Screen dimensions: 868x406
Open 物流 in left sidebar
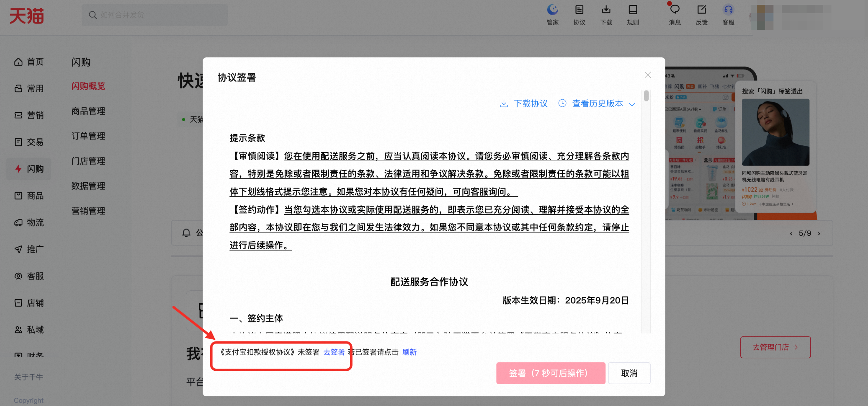pos(29,222)
